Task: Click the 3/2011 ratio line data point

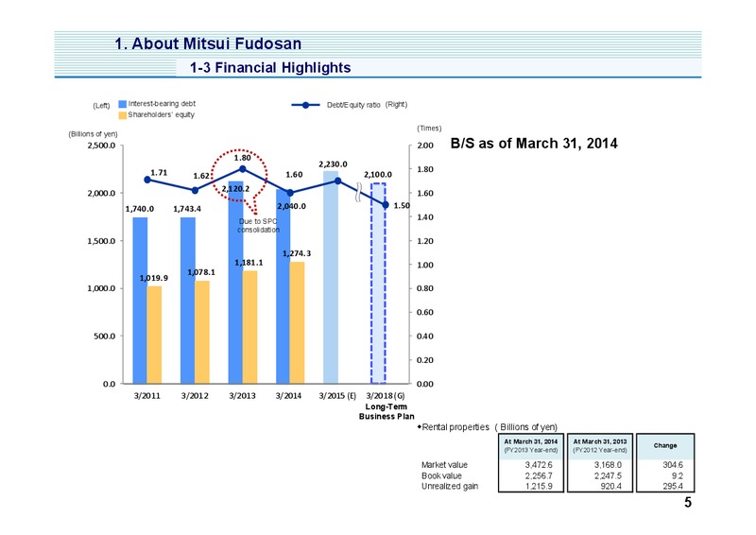Action: [x=147, y=180]
